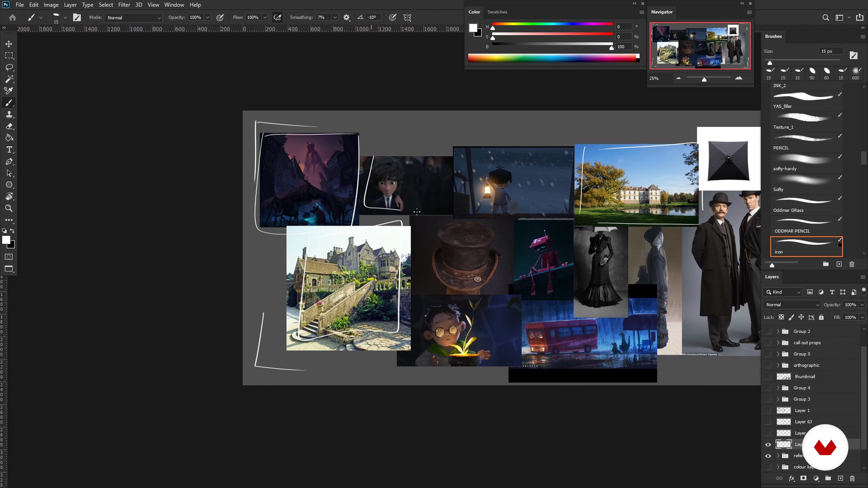
Task: Create new brush in Brushes panel
Action: click(x=839, y=264)
